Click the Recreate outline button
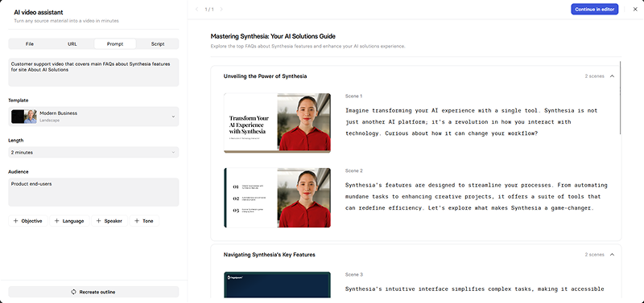Screen dimensions: 644x303 pos(93,292)
